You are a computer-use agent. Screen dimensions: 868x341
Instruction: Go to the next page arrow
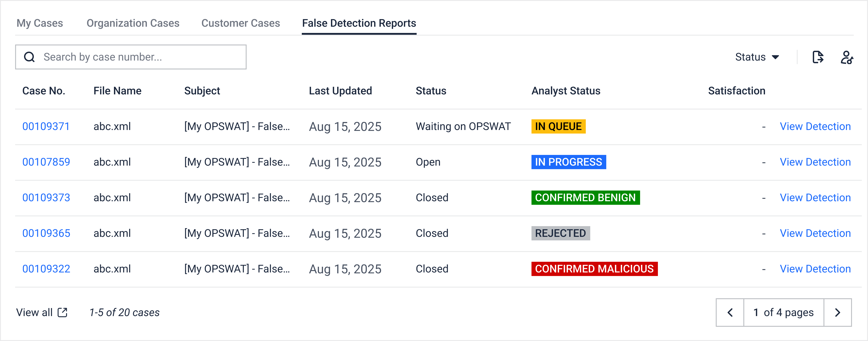pyautogui.click(x=838, y=312)
